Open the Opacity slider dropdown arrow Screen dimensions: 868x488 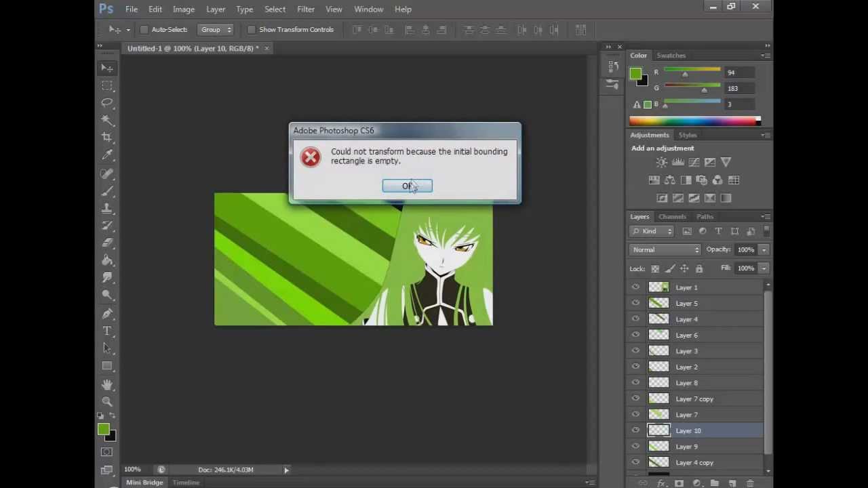coord(764,250)
